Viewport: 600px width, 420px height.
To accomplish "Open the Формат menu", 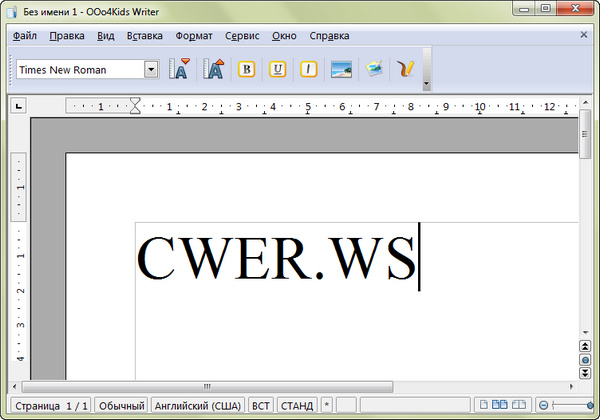I will [x=193, y=35].
